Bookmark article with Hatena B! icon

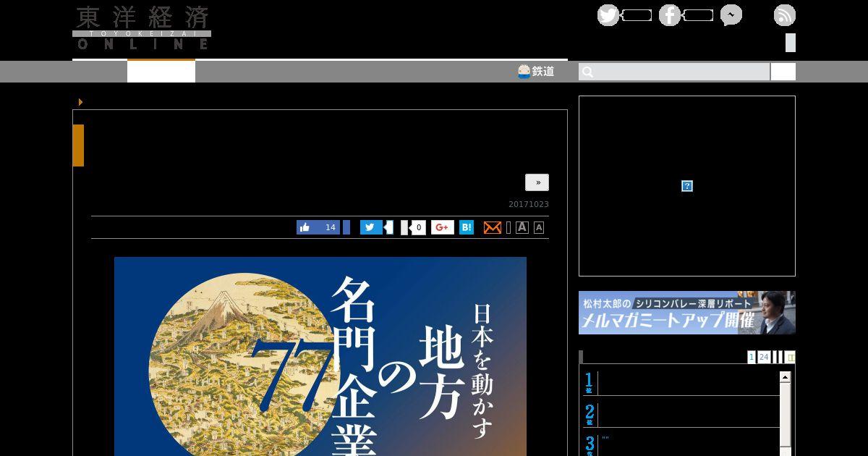click(467, 227)
